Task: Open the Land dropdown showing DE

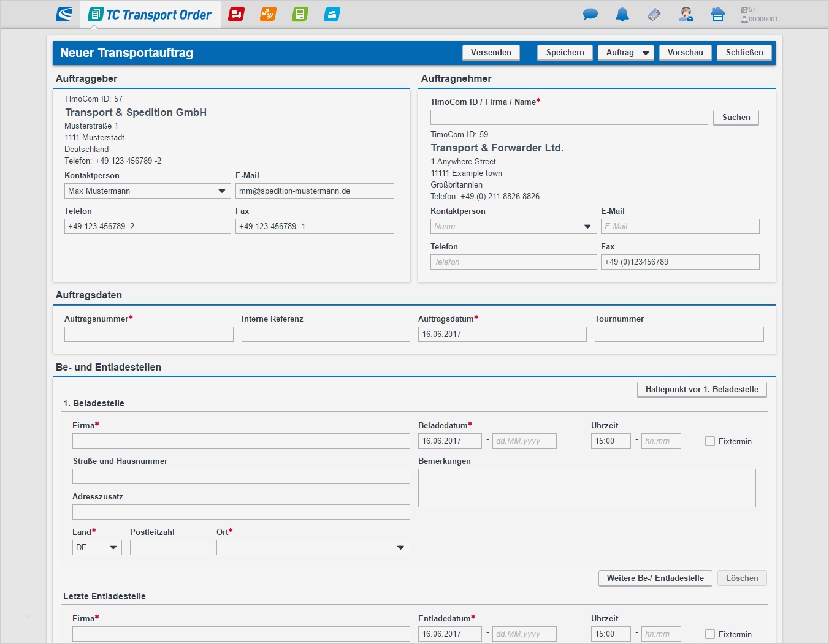Action: point(97,548)
